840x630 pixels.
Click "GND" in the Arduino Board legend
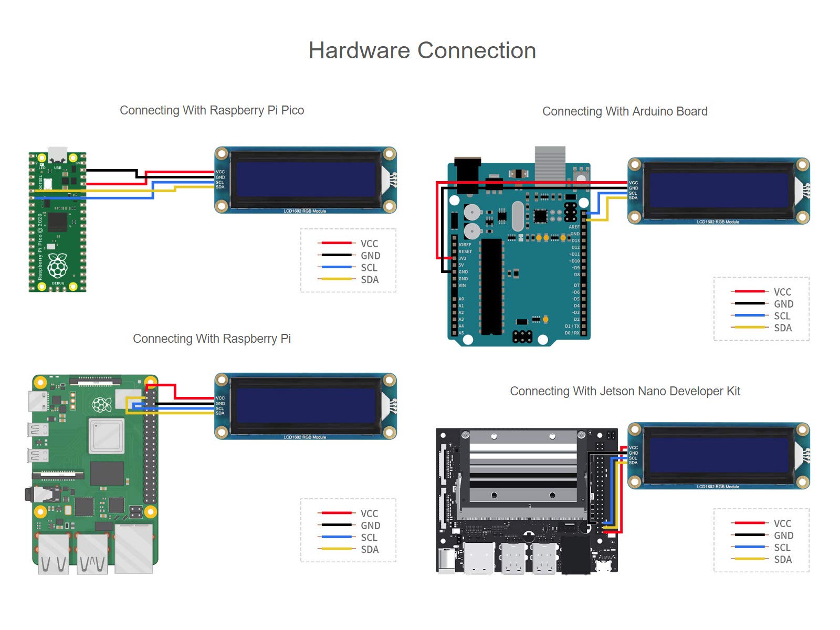point(783,304)
